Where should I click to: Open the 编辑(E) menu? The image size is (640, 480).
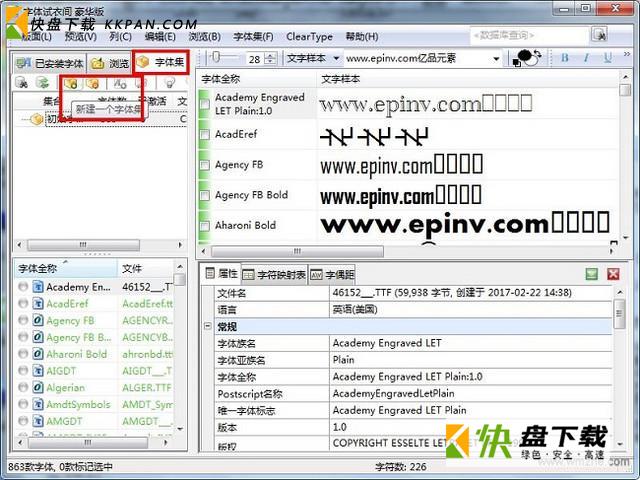(160, 37)
